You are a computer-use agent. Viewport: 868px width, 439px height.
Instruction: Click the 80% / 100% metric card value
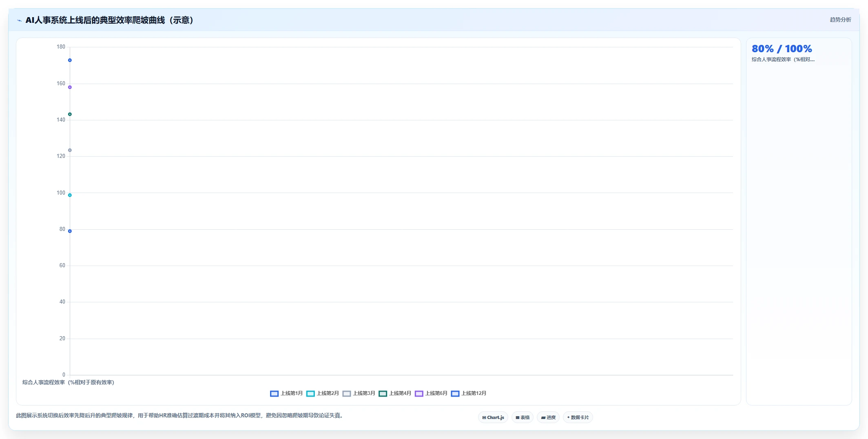click(x=782, y=49)
